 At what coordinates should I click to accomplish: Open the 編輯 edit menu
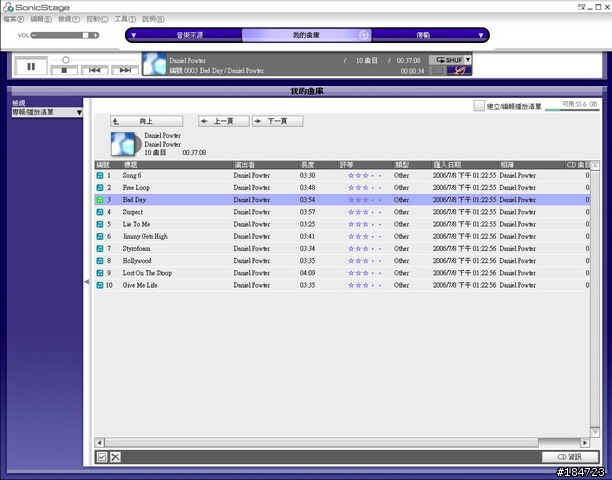click(41, 19)
